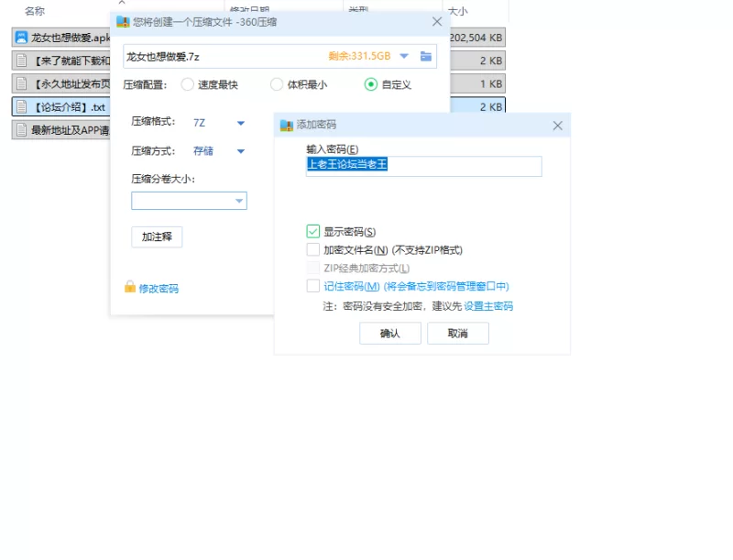Screen dimensions: 733x560
Task: Sort files by the 名称 column header
Action: [x=35, y=11]
